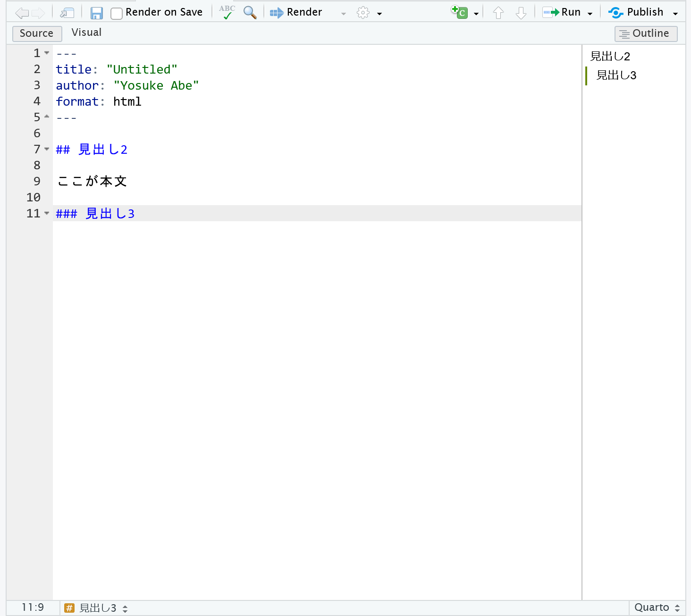Publish the document

[x=636, y=12]
